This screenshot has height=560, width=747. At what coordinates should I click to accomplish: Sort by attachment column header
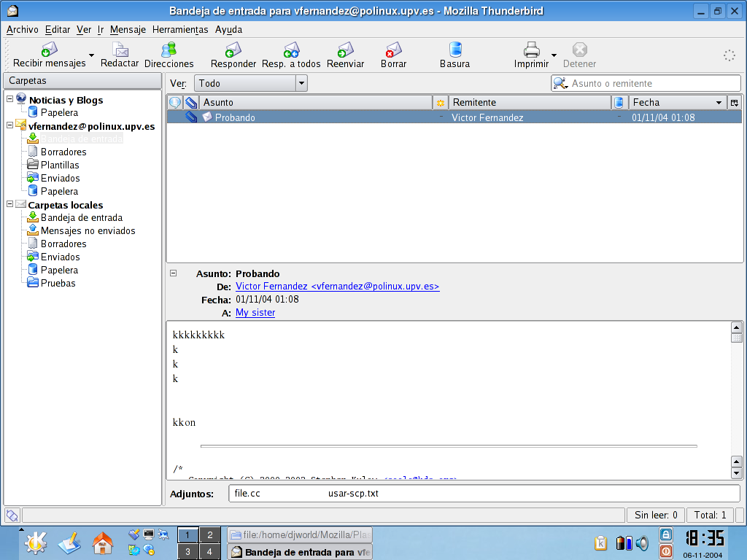coord(191,102)
